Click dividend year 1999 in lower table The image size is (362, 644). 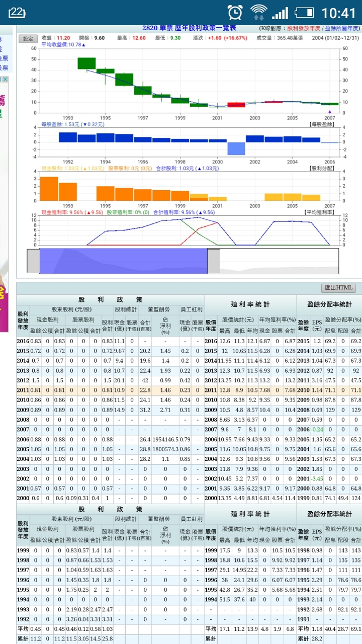point(23,550)
